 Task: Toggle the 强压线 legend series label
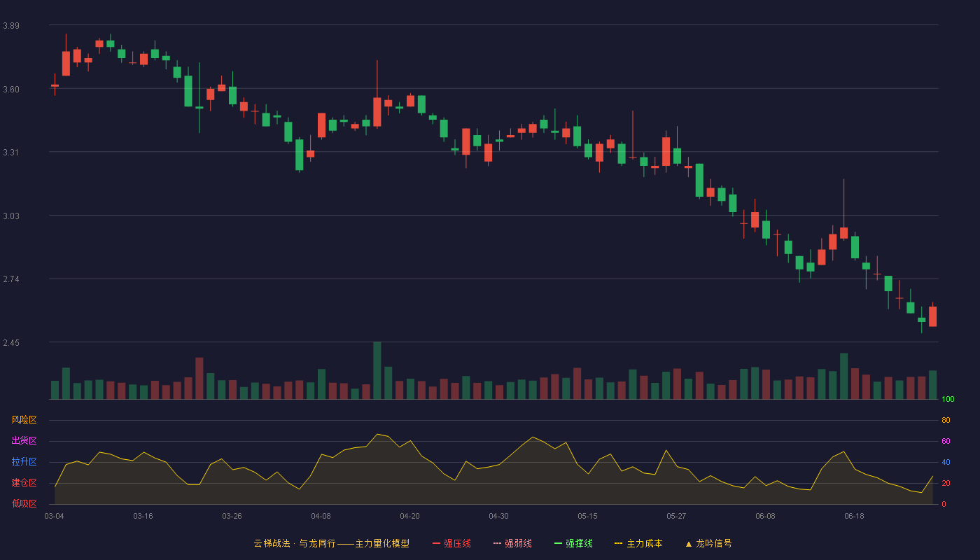click(457, 543)
